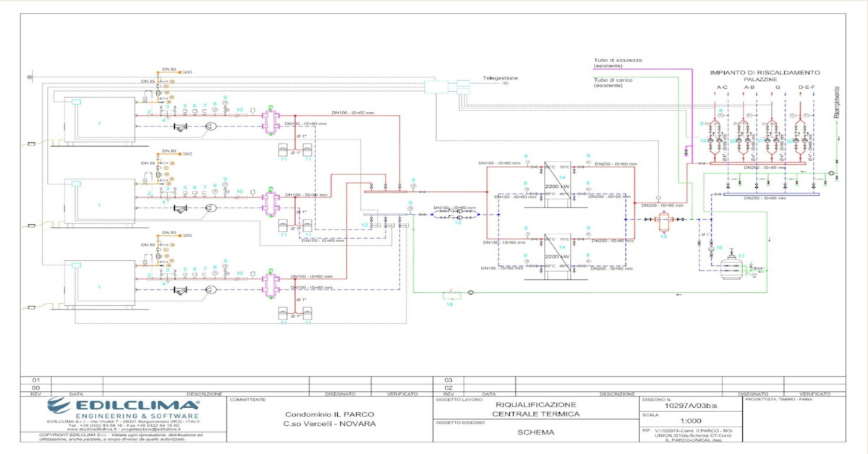Click the revision row number '03'
Screen dimensions: 868x454
click(448, 380)
